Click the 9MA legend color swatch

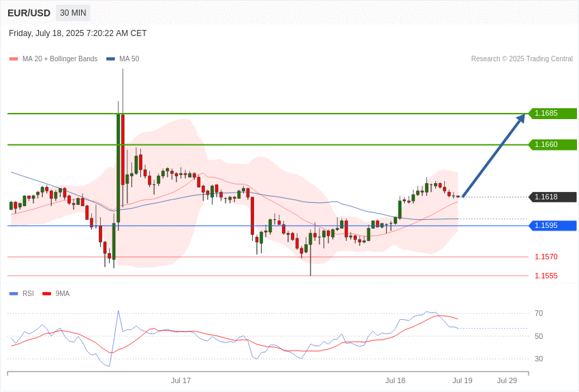click(46, 293)
